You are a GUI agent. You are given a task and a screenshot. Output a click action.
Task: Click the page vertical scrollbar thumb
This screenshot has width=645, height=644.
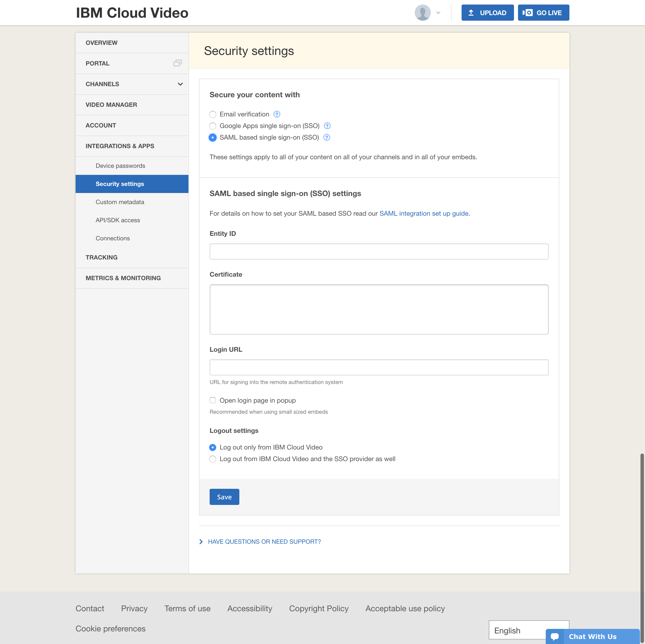pyautogui.click(x=642, y=548)
